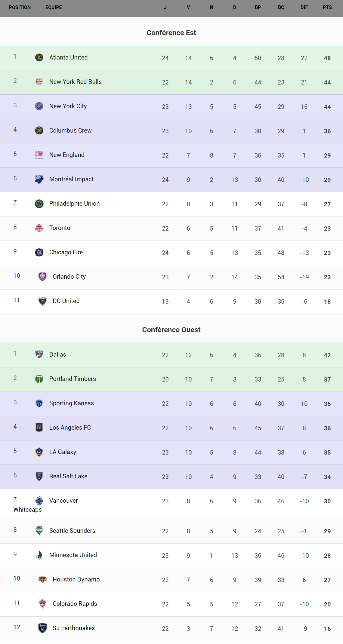The height and width of the screenshot is (644, 343).
Task: Click the LA Galaxy crest icon
Action: (x=39, y=452)
